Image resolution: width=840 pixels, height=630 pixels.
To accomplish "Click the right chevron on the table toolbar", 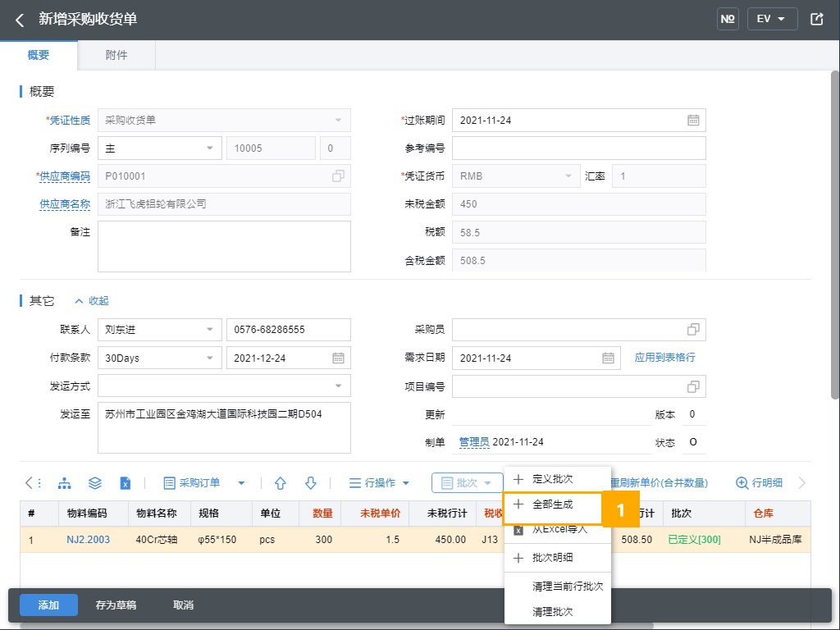I will (802, 483).
